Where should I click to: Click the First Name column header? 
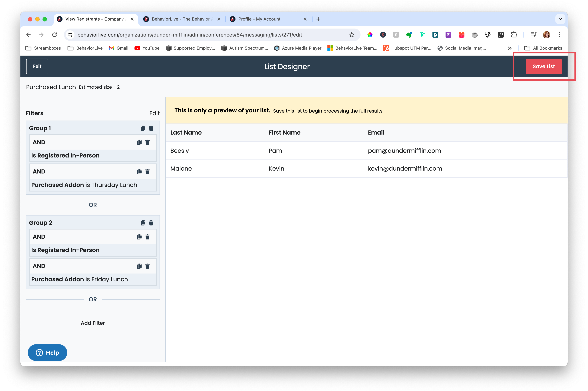(x=285, y=133)
